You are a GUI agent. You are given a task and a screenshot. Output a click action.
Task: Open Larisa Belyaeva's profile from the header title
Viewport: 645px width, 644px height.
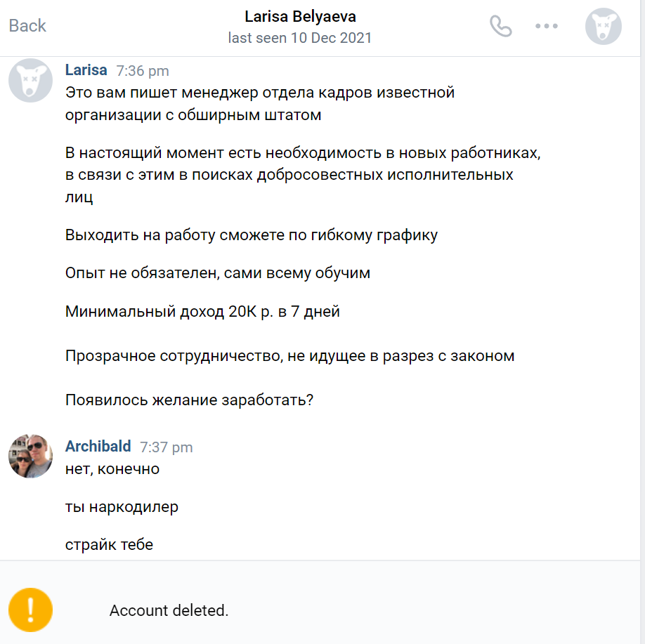(x=301, y=16)
